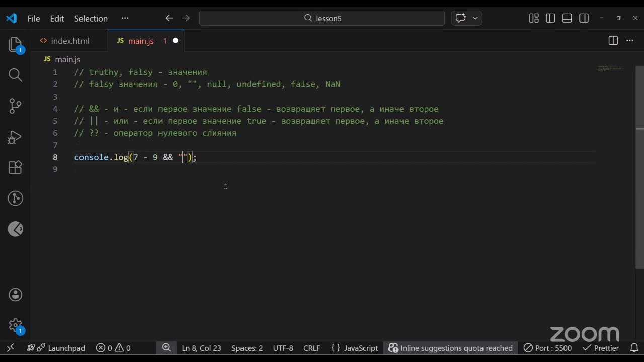
Task: Click the zoom magnifier status bar icon
Action: coord(166,348)
